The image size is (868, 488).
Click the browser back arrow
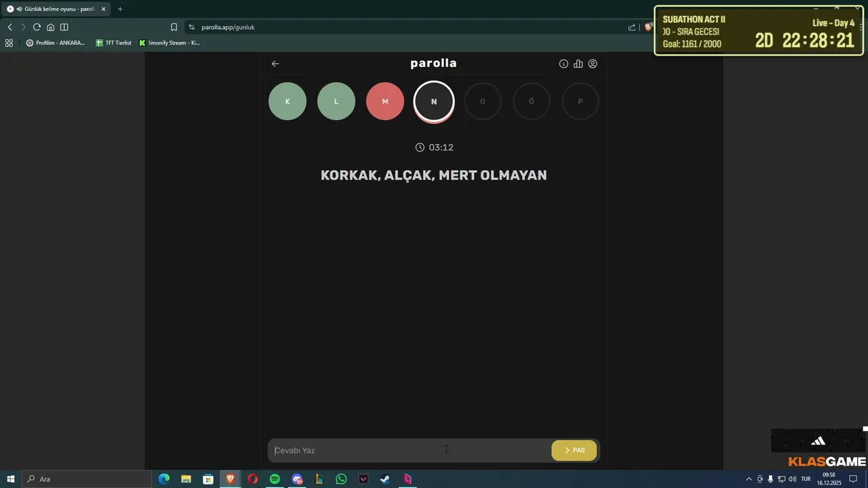[x=9, y=27]
